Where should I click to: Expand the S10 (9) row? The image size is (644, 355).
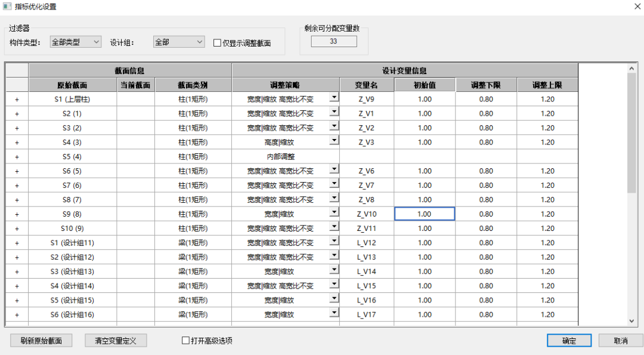pyautogui.click(x=16, y=228)
